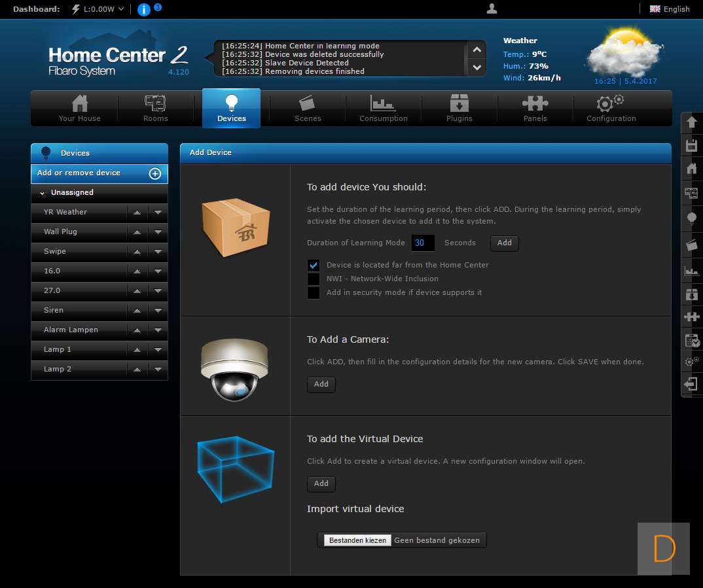Open the user profile icon in top bar
The height and width of the screenshot is (588, 703).
coord(492,9)
